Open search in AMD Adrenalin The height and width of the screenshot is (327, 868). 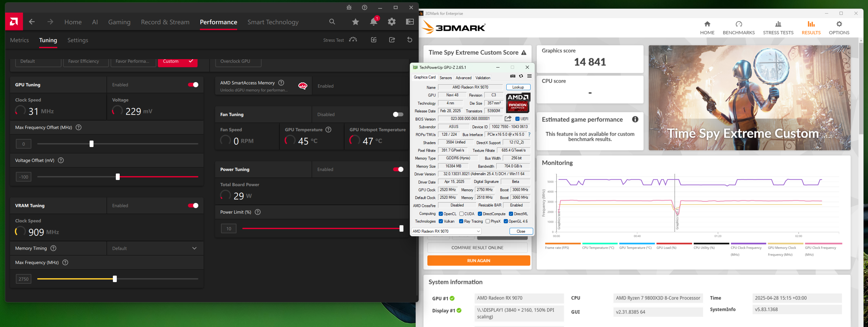pos(332,22)
